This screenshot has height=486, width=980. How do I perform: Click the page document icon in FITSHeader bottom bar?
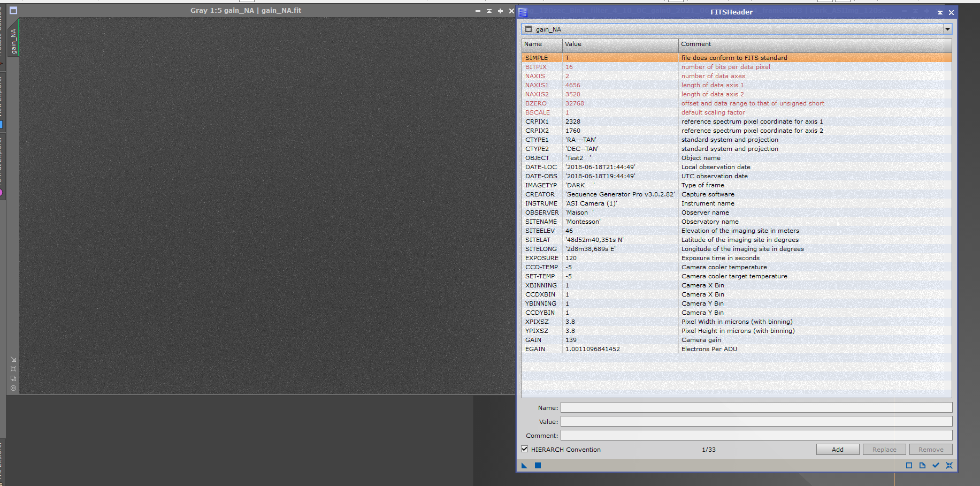click(x=922, y=466)
